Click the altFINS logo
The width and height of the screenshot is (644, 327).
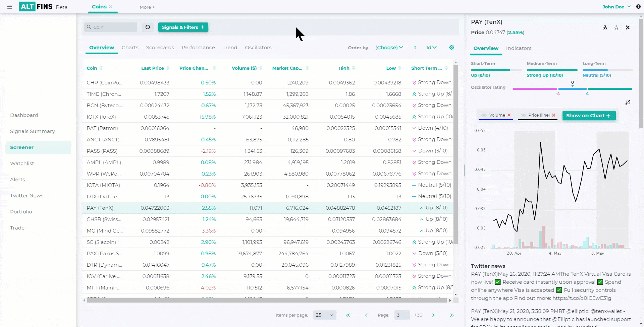click(36, 7)
